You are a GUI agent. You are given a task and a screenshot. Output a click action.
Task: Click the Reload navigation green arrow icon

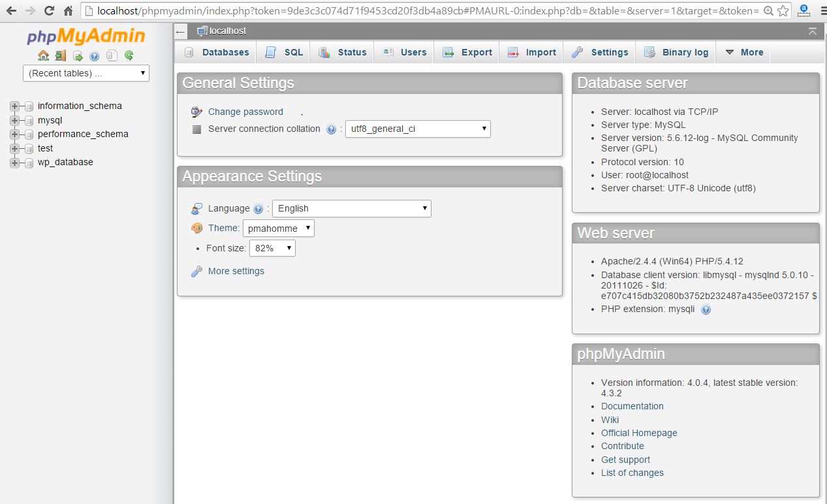(129, 55)
